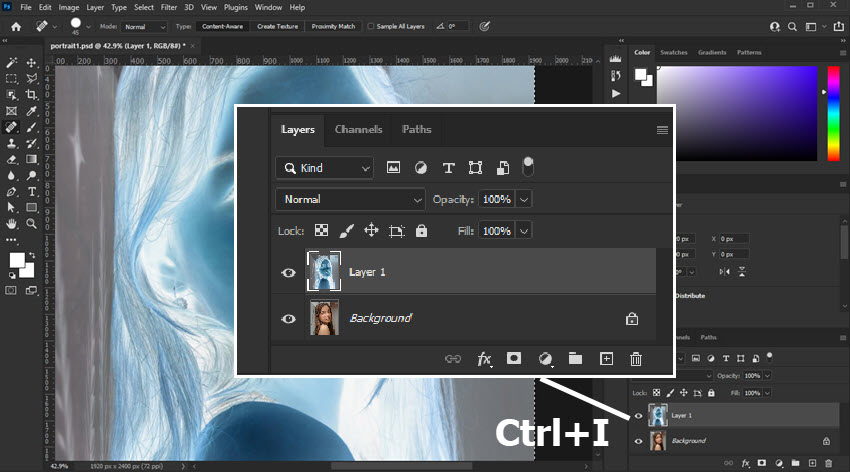Choose the Create Texture type button
This screenshot has width=850, height=472.
pyautogui.click(x=278, y=27)
